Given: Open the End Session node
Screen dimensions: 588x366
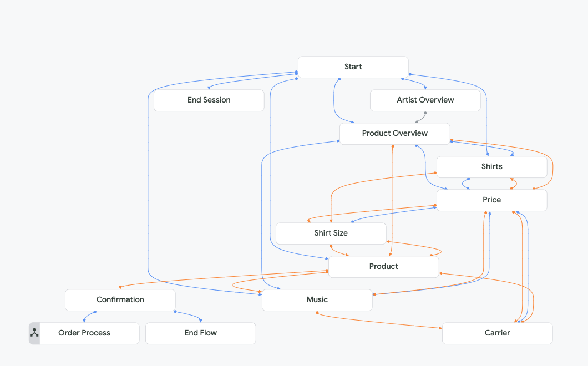Looking at the screenshot, I should pos(209,100).
